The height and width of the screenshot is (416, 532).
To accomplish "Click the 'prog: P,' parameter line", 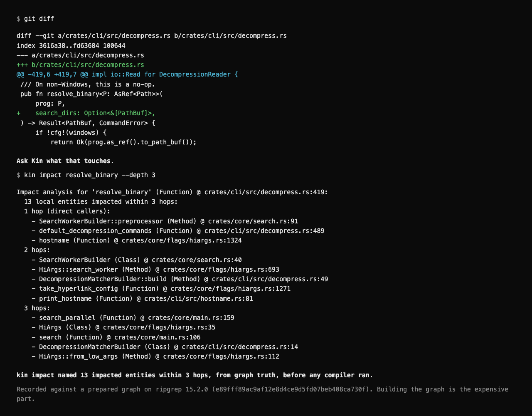I will [50, 104].
